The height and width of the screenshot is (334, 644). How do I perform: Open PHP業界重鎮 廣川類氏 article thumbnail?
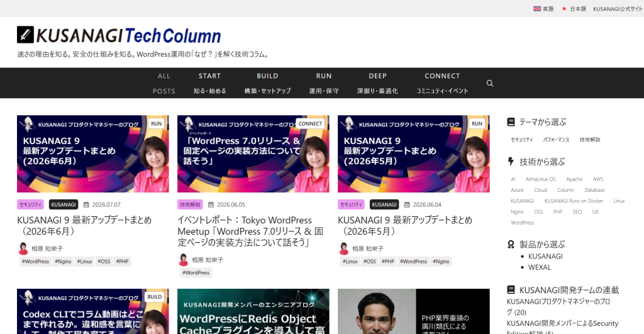tap(414, 311)
